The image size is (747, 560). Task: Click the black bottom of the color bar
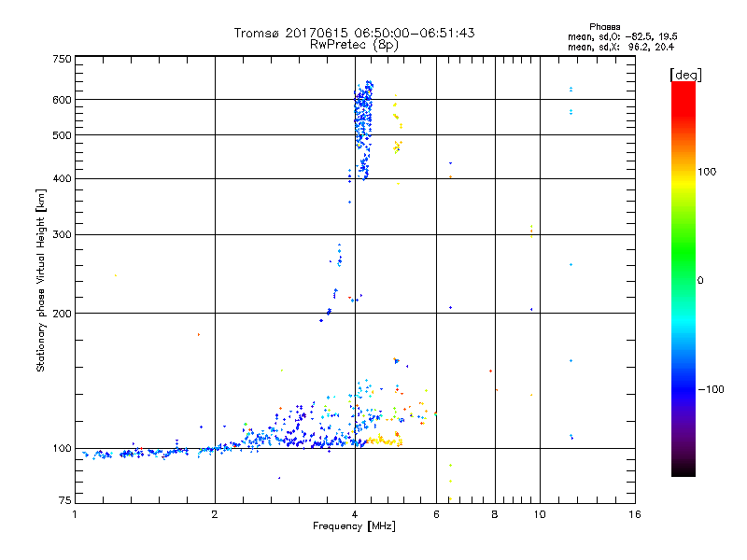click(684, 469)
